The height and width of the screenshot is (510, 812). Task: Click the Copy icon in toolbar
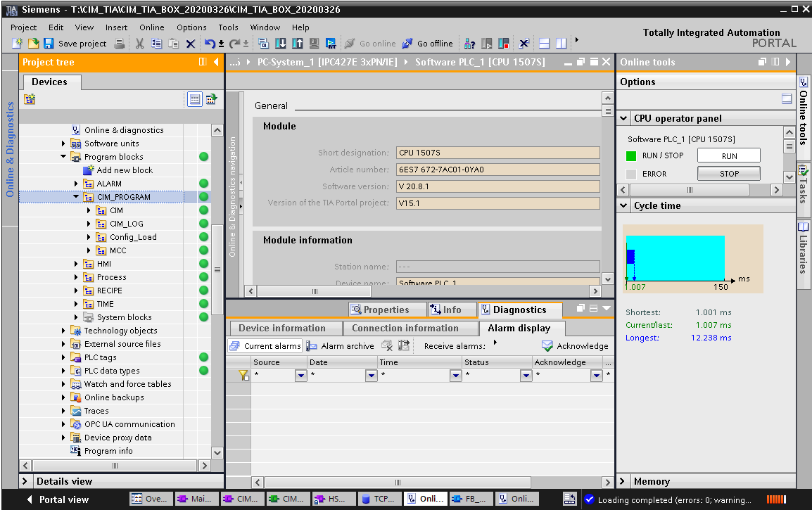coord(156,44)
